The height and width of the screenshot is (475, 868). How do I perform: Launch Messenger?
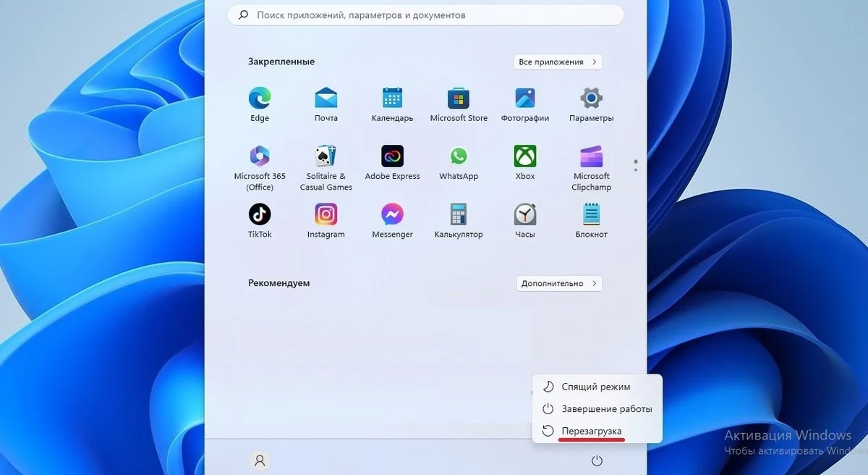[392, 221]
